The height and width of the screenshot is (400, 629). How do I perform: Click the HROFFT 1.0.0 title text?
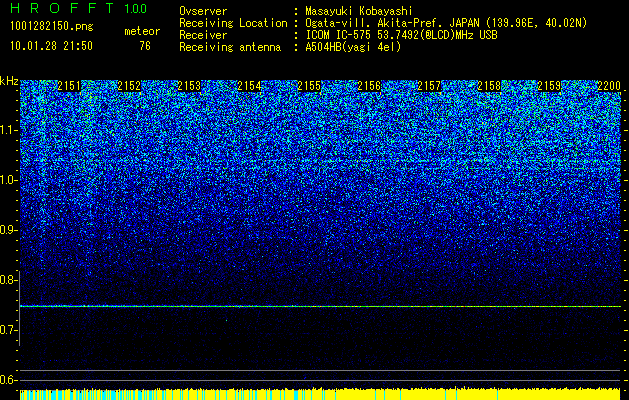click(79, 8)
